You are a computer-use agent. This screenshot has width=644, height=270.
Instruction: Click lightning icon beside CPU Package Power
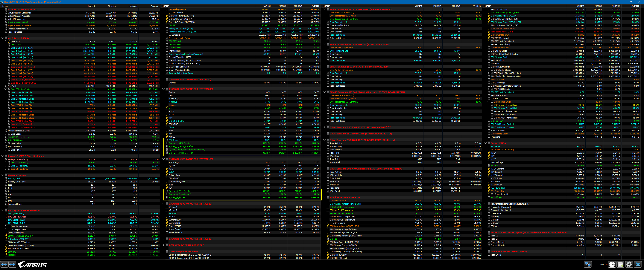click(167, 9)
